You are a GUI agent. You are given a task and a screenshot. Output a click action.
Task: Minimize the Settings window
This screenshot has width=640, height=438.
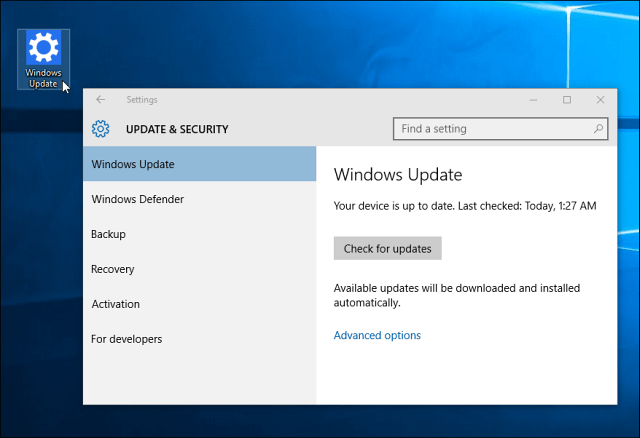point(533,100)
